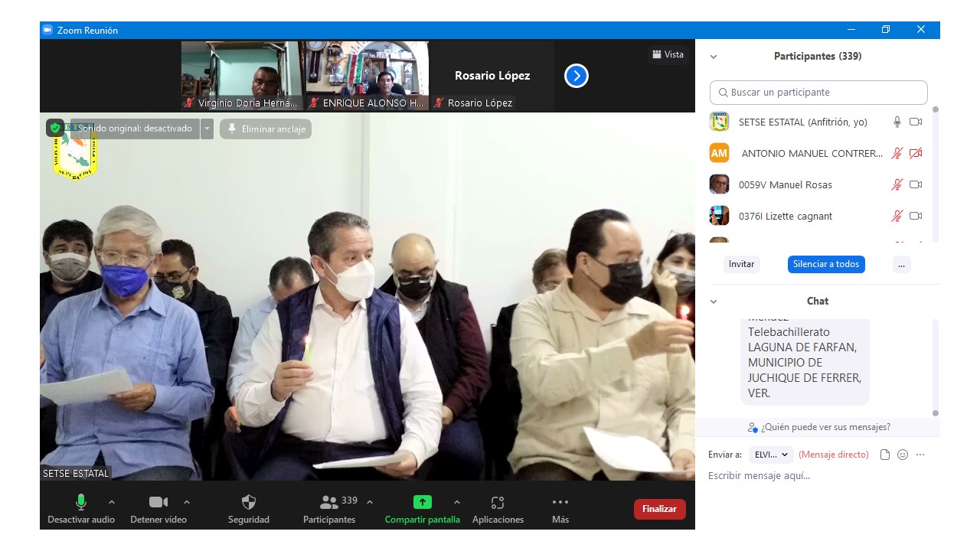Open the Más more options menu
This screenshot has height=551, width=980.
[x=560, y=509]
